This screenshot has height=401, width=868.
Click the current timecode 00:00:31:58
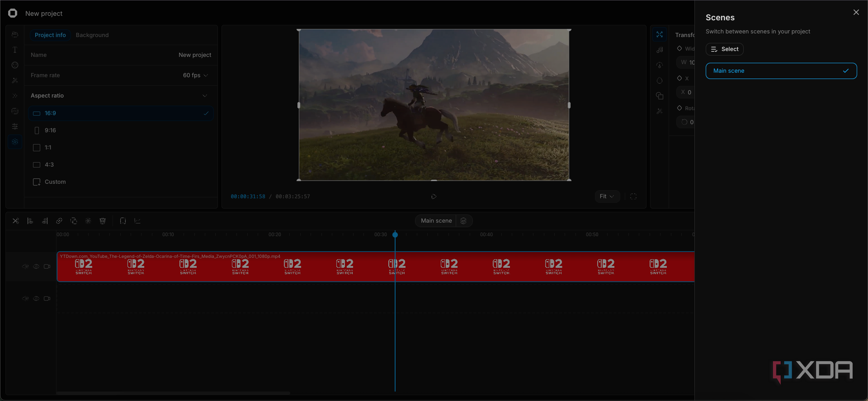(x=248, y=196)
